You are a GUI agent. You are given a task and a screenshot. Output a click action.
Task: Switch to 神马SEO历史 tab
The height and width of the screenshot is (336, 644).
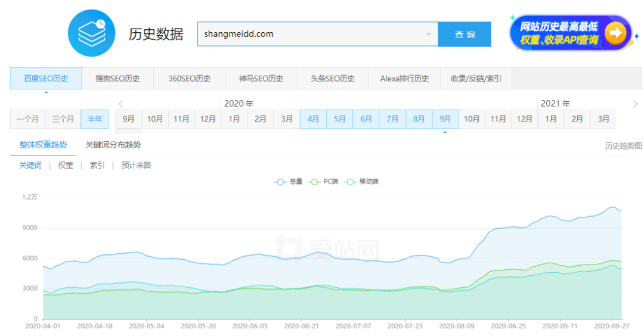coord(261,79)
